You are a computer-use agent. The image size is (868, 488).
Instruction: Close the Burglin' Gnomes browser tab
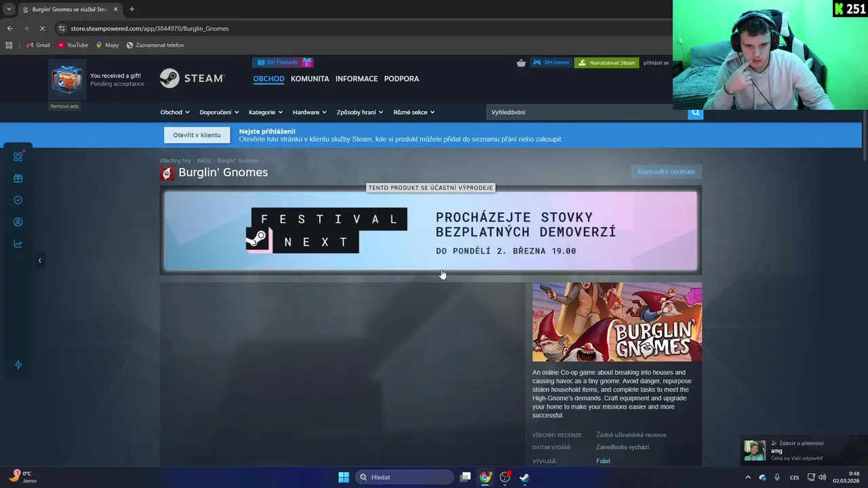pyautogui.click(x=116, y=9)
